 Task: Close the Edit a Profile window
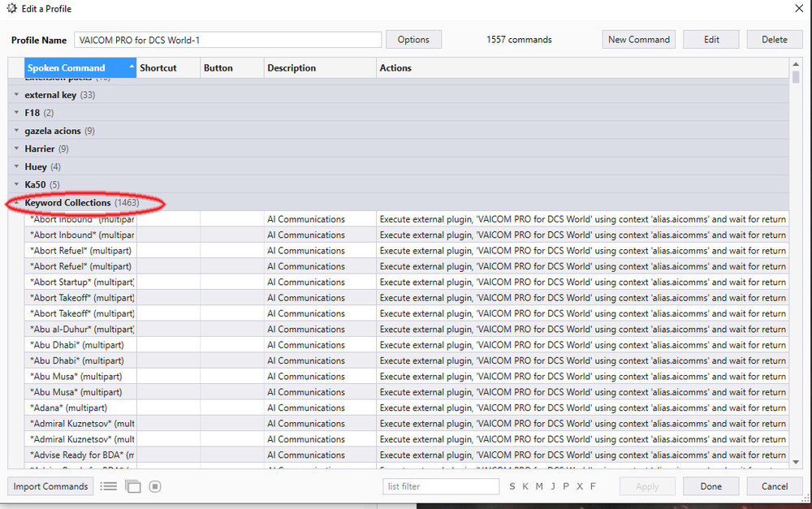pyautogui.click(x=799, y=8)
